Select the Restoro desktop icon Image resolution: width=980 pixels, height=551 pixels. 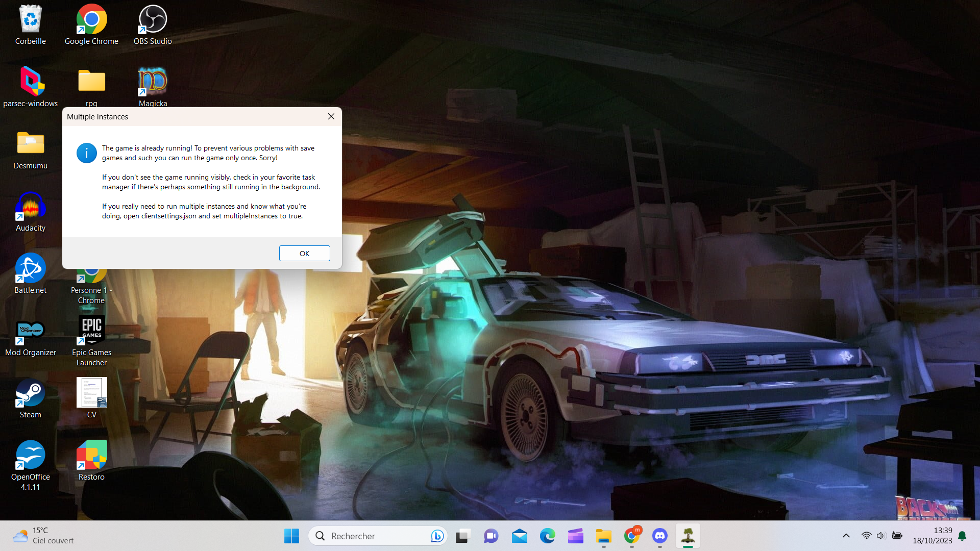92,455
